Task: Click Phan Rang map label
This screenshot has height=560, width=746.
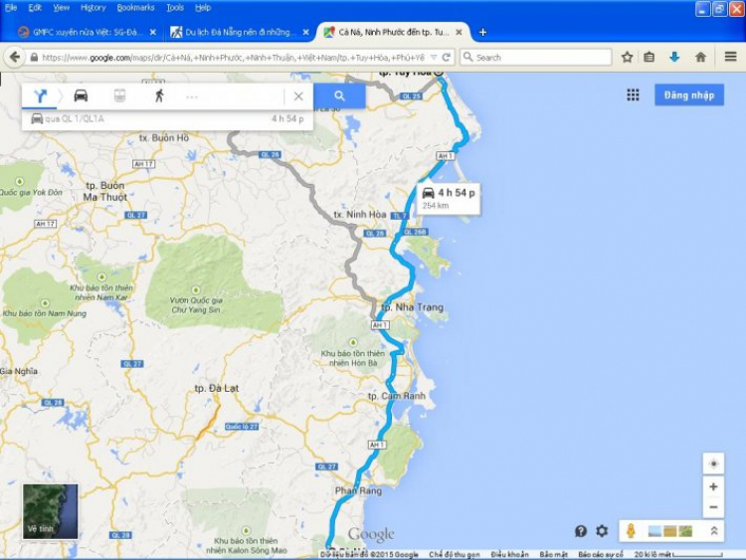Action: 358,490
